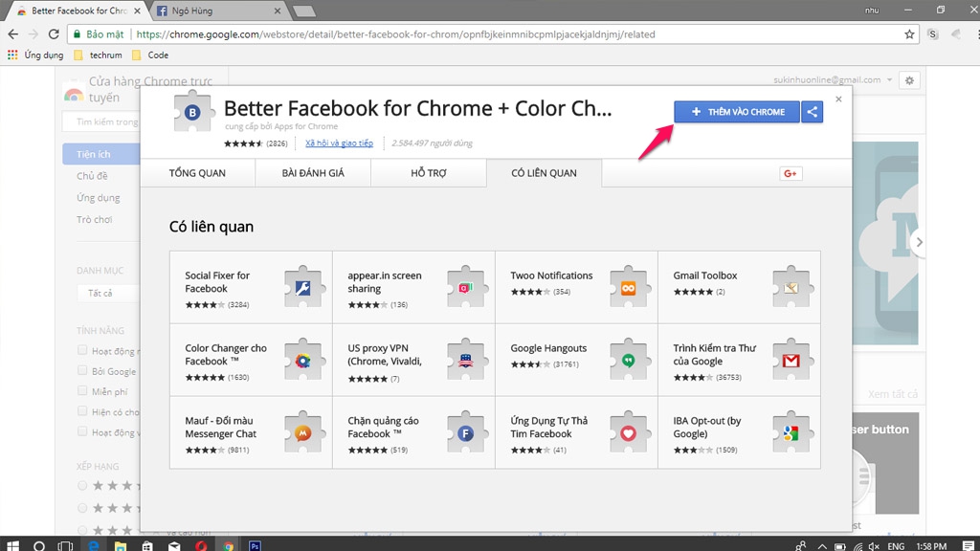The width and height of the screenshot is (980, 551).
Task: Open the Gmail Toolbox extension icon
Action: click(791, 287)
